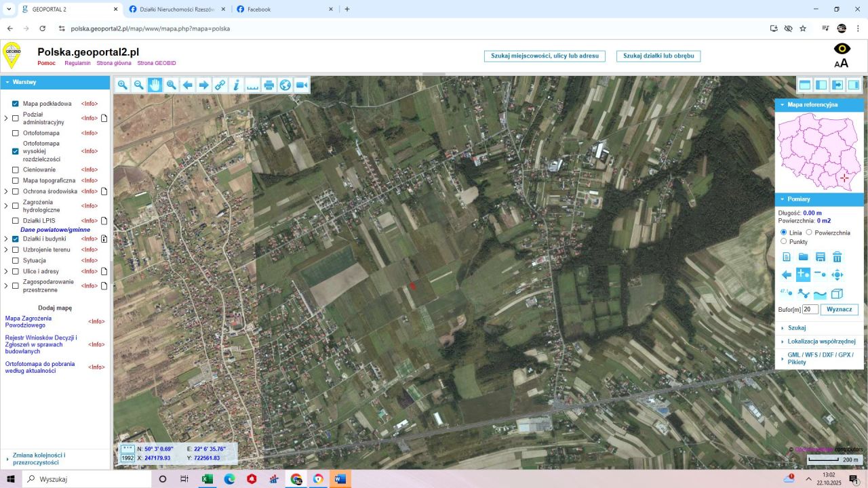Viewport: 868px width, 488px height.
Task: Delete measurement using the trash icon
Action: pos(837,257)
